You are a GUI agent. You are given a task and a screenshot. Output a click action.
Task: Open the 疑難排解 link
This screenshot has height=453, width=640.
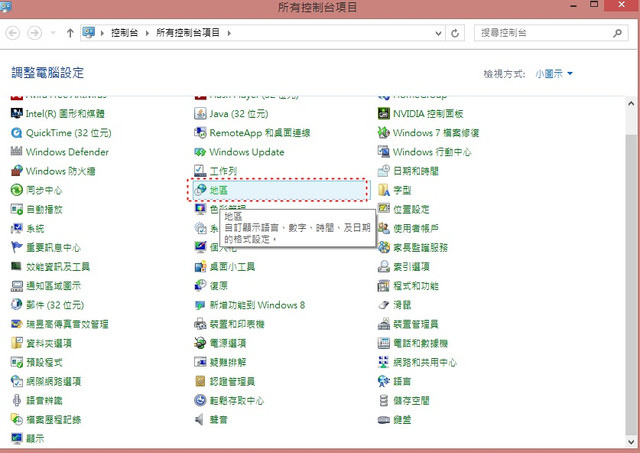pos(228,362)
